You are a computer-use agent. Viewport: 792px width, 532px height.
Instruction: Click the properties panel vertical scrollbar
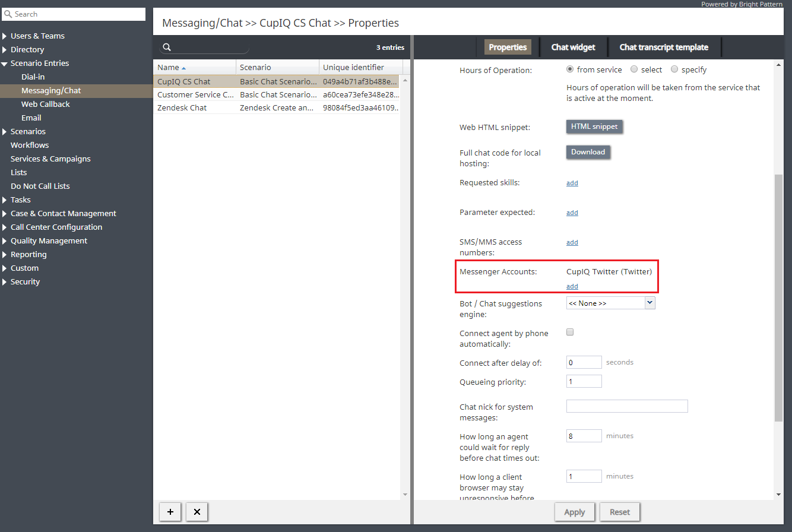[779, 297]
